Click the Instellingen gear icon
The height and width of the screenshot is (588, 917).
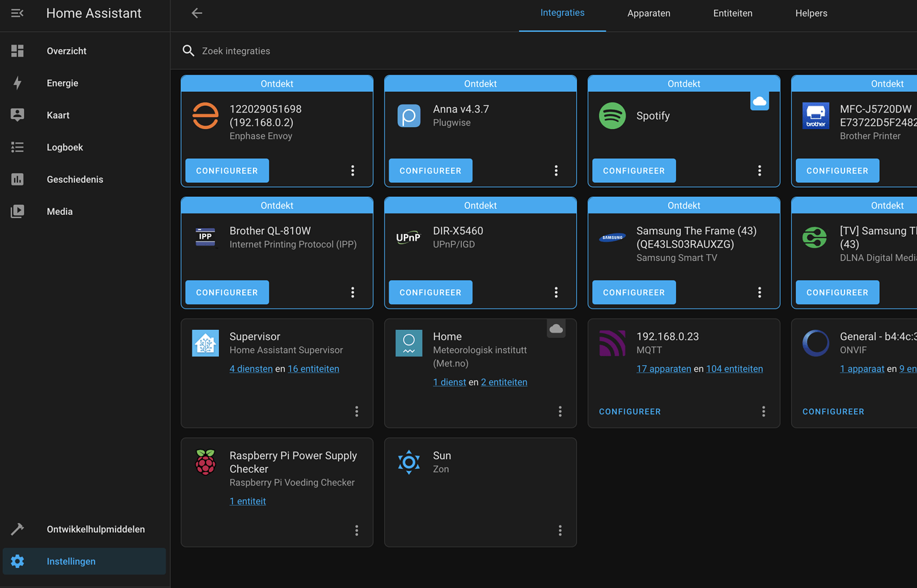pyautogui.click(x=17, y=561)
